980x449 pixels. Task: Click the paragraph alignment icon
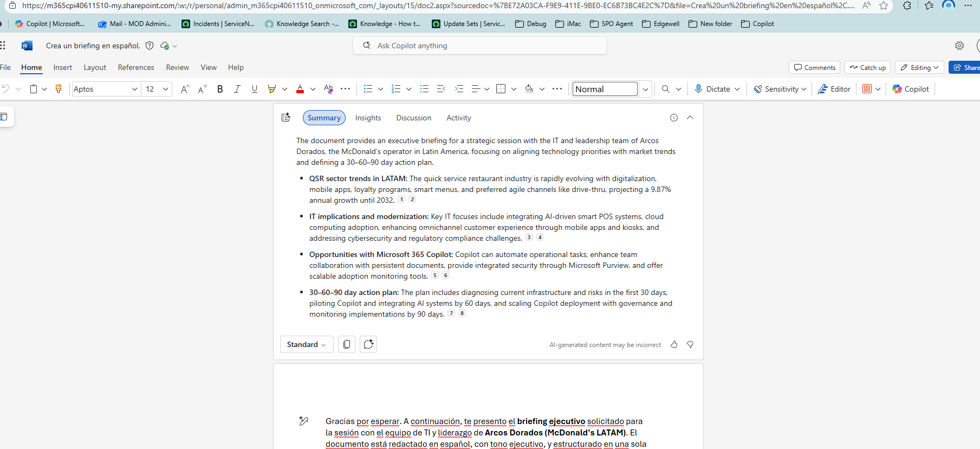[x=476, y=89]
